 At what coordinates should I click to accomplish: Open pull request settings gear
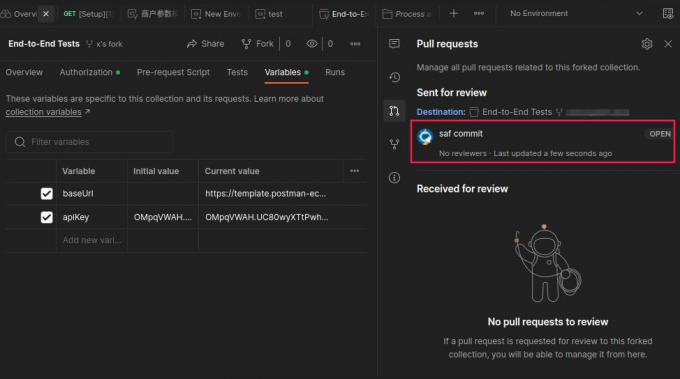coord(647,44)
